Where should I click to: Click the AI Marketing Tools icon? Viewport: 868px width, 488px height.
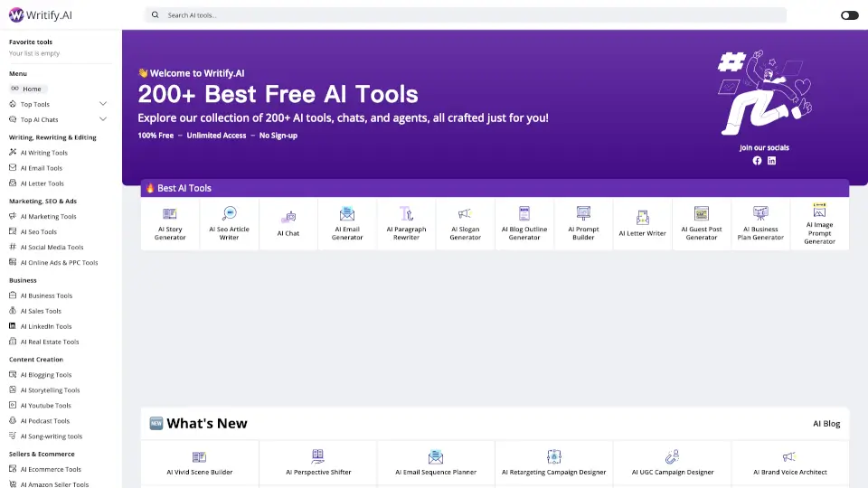[x=13, y=216]
